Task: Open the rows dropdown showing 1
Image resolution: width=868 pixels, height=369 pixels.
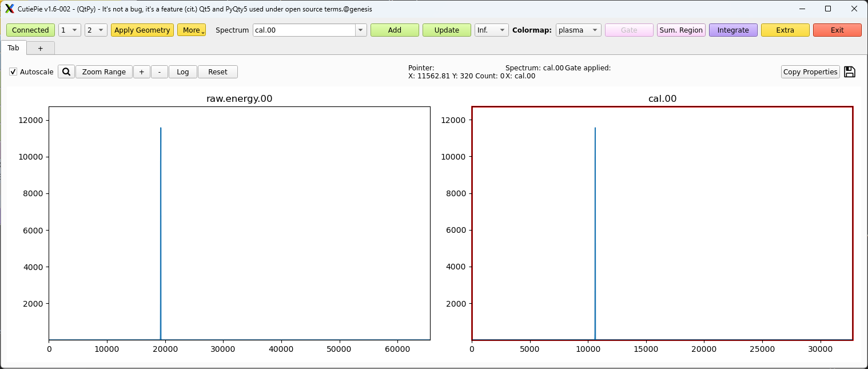Action: coord(70,30)
